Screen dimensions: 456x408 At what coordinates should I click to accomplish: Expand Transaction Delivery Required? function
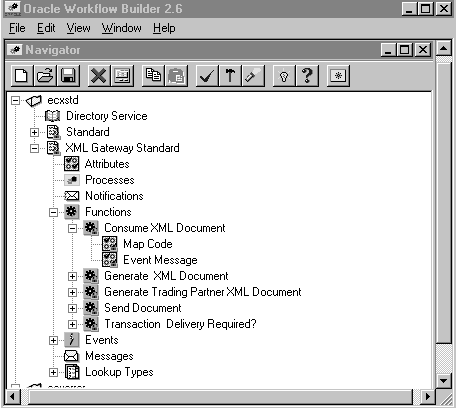pos(72,324)
